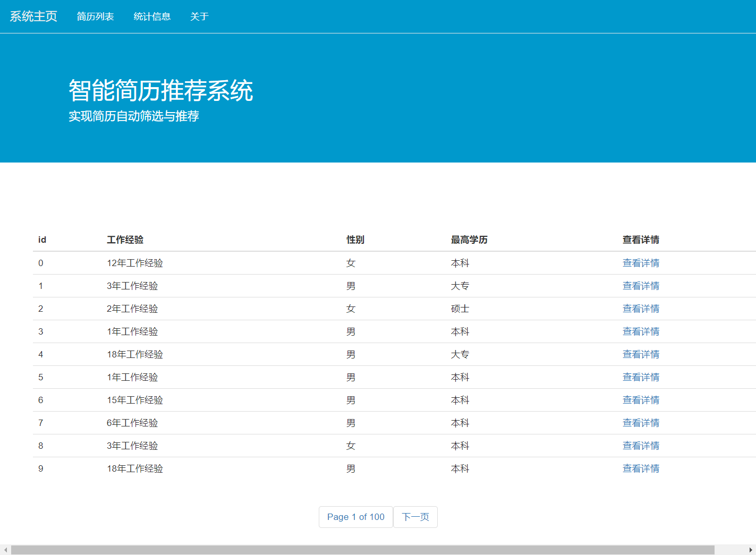
Task: Click the id column header
Action: click(42, 240)
